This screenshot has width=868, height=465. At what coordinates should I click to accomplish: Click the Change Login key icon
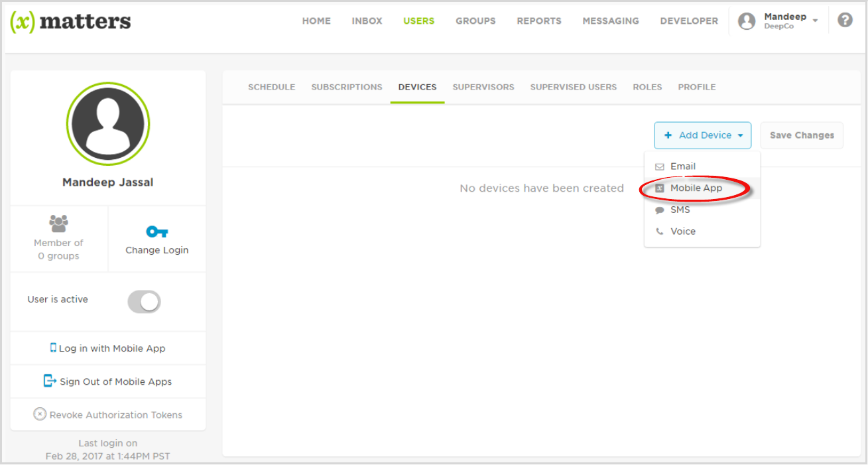point(157,232)
